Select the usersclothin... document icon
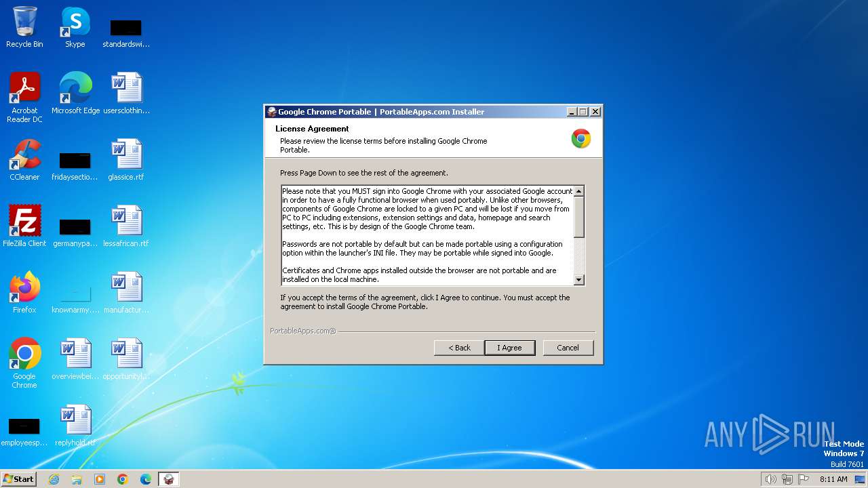 (x=126, y=93)
